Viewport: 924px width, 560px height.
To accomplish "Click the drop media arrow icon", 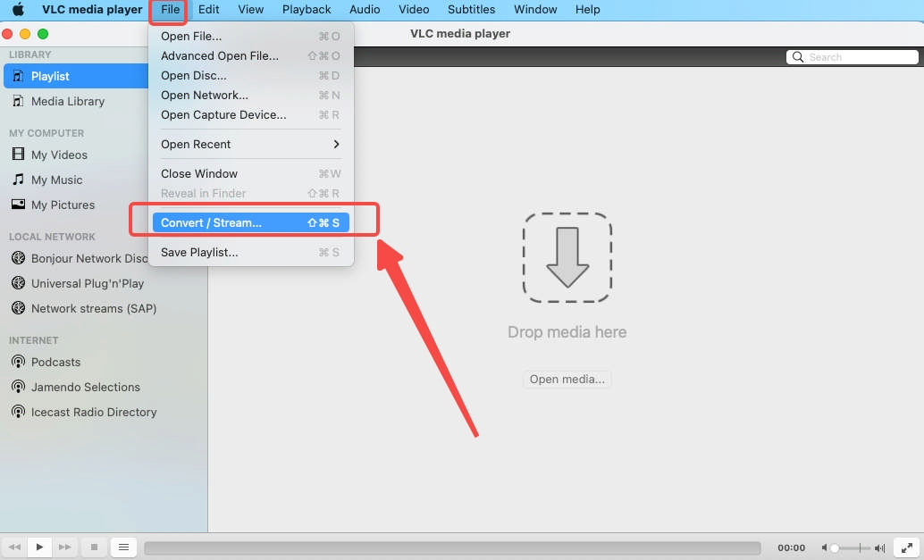I will [567, 257].
